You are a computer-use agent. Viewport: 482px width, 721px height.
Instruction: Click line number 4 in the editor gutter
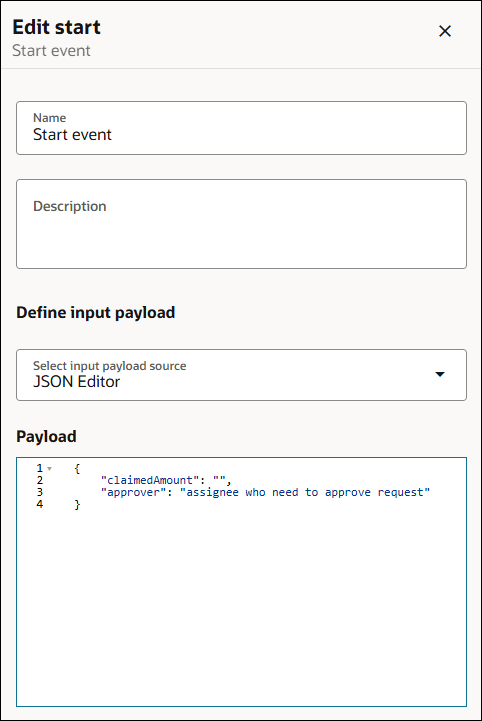(40, 504)
